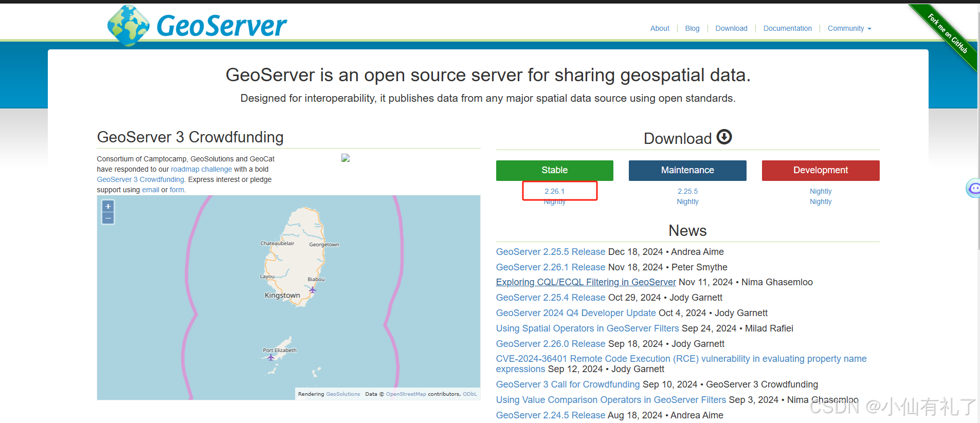
Task: Open 2024 Q4 Developer Update article
Action: pyautogui.click(x=576, y=313)
